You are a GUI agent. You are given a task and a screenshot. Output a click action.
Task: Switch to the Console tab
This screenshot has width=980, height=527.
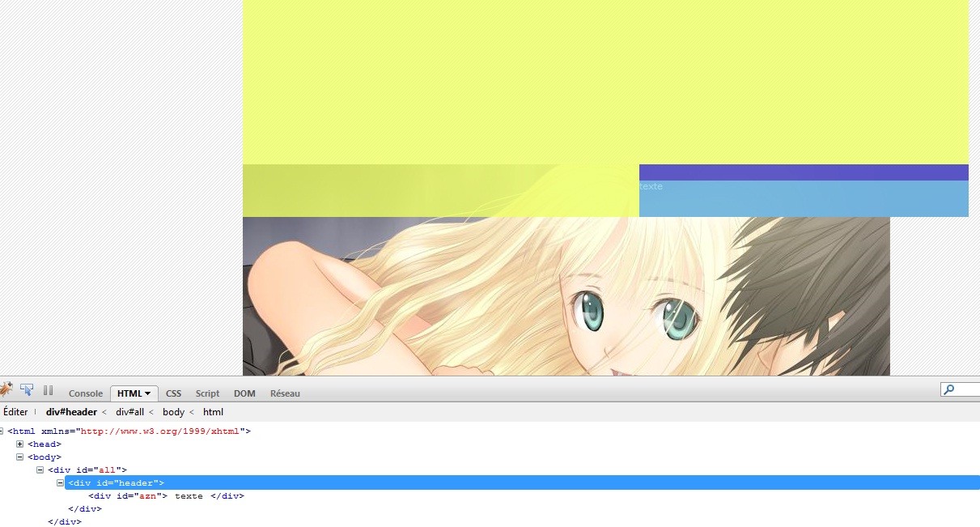coord(86,393)
